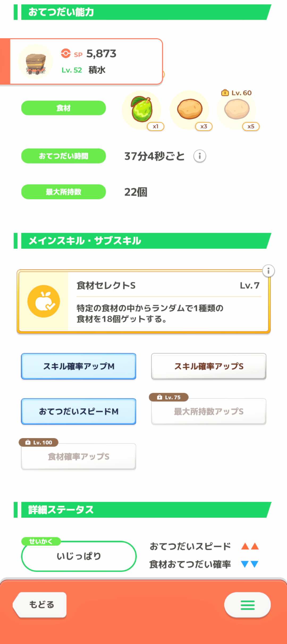287x644 pixels.
Task: Select おてつだいスピードM sub skill
Action: coord(79,412)
